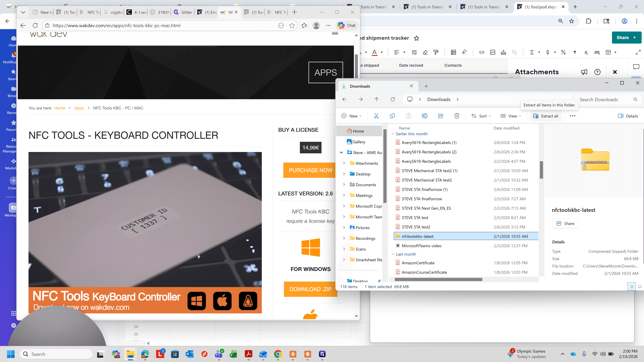Click the Cut scissors icon in File Explorer
Viewport: 644px width, 362px height.
[x=376, y=116]
